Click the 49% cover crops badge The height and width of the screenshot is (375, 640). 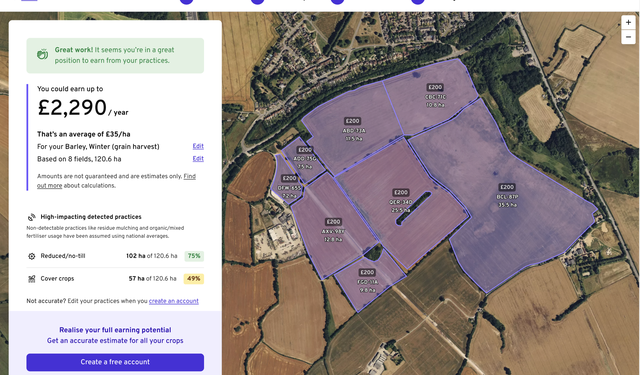coord(193,279)
